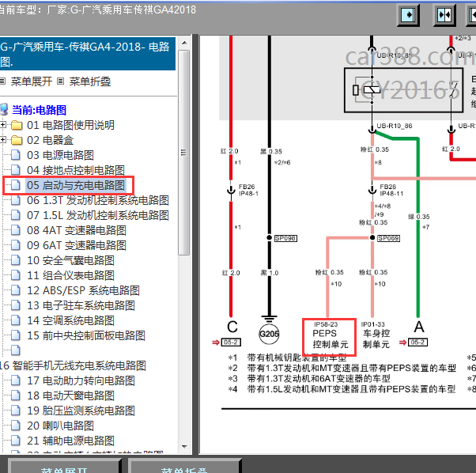The height and width of the screenshot is (473, 476).
Task: Click the folder icon of 02 电器盒
Action: (17, 140)
